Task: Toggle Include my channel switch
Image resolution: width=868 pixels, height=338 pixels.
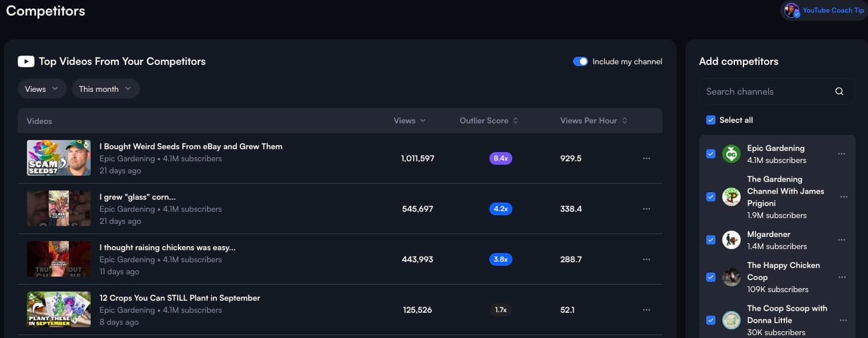Action: (581, 61)
